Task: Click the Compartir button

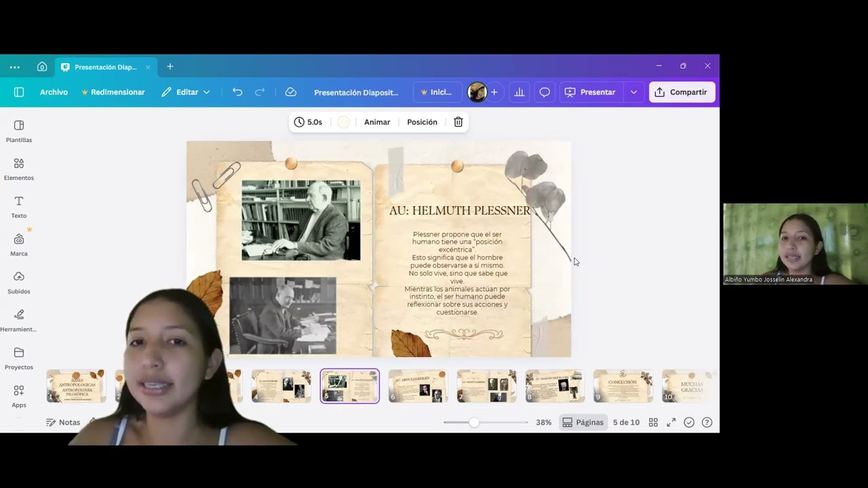Action: (x=682, y=92)
